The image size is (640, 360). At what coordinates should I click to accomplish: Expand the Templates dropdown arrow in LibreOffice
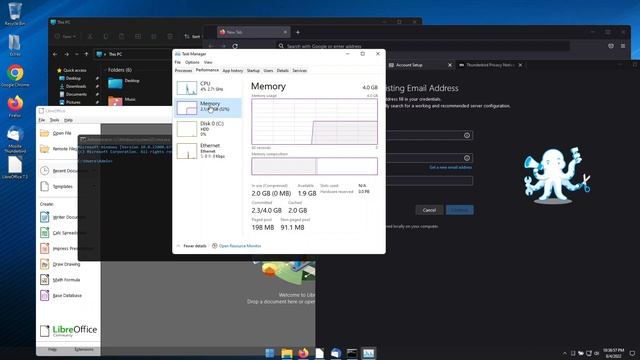coord(94,187)
